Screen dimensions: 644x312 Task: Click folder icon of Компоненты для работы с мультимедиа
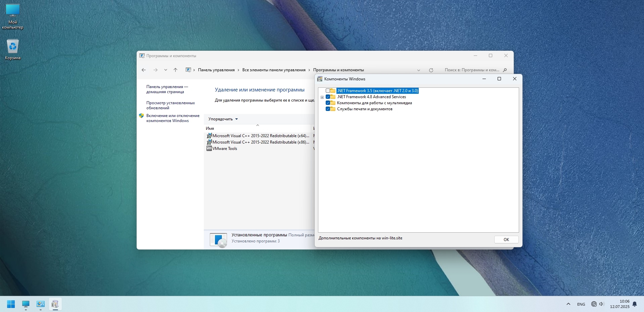tap(333, 103)
